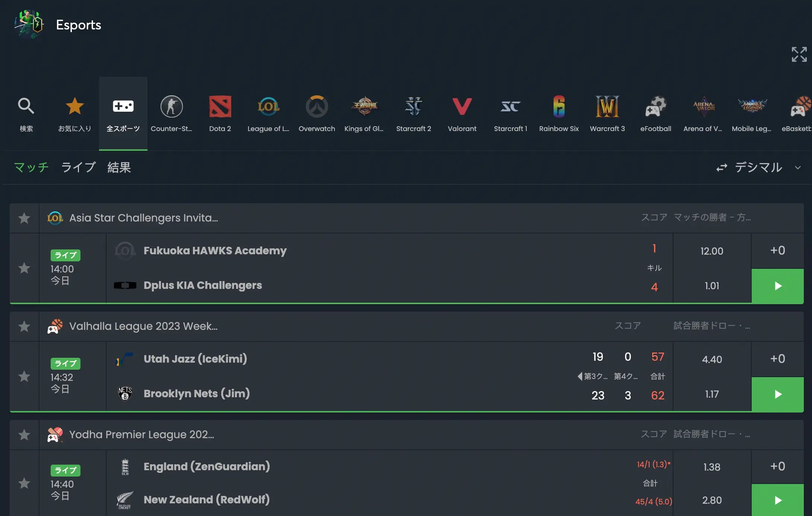Play live stream for Dplus KIA match

click(x=778, y=286)
